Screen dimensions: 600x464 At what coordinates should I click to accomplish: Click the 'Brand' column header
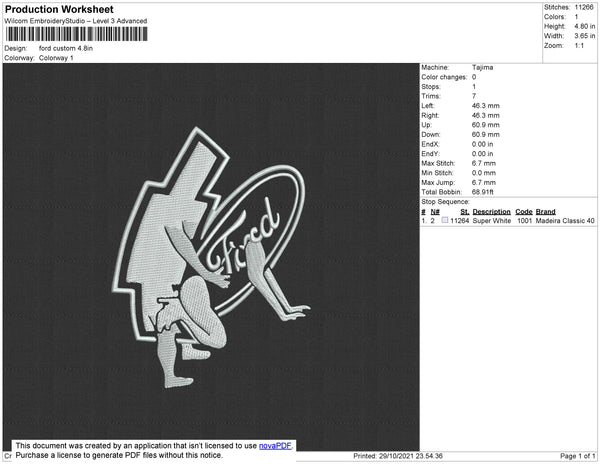pyautogui.click(x=545, y=212)
